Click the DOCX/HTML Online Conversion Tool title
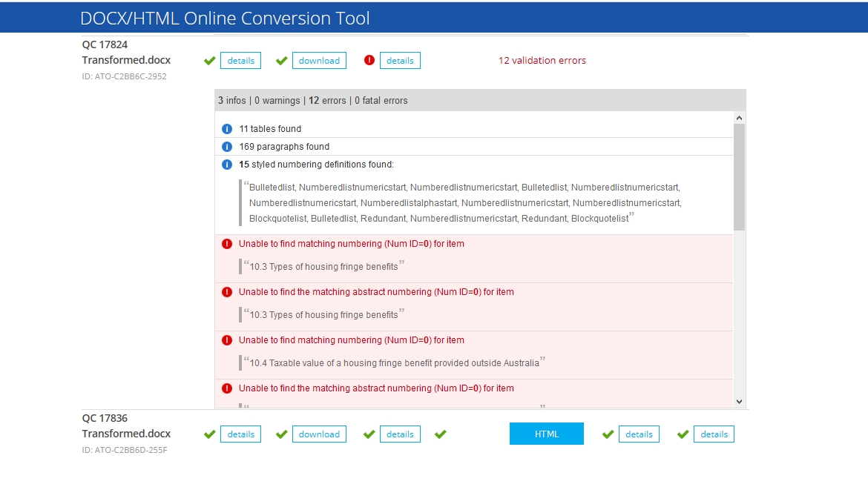 (225, 19)
